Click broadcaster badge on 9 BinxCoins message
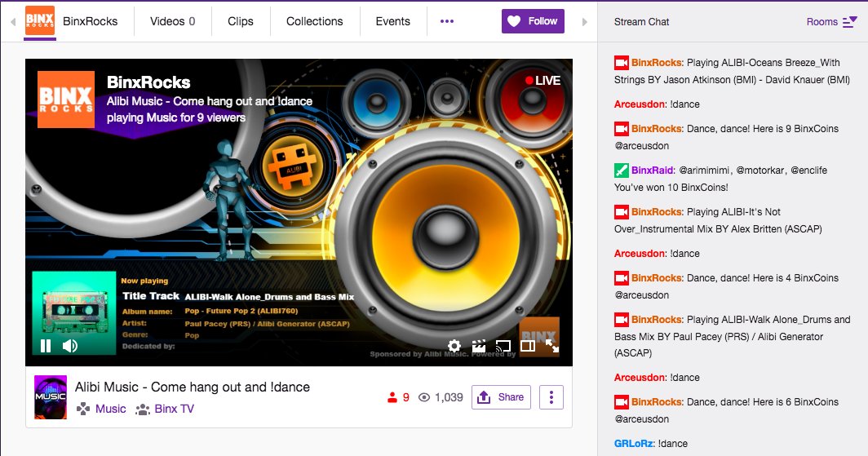868x456 pixels. click(x=621, y=129)
